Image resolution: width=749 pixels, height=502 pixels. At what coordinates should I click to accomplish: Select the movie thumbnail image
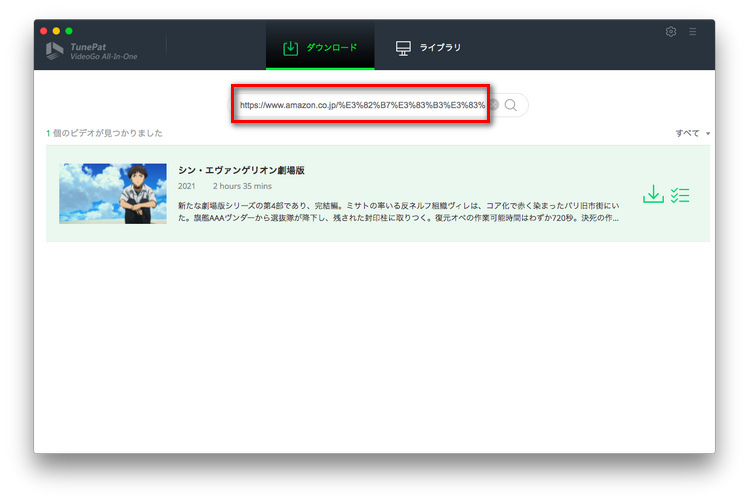(x=113, y=193)
